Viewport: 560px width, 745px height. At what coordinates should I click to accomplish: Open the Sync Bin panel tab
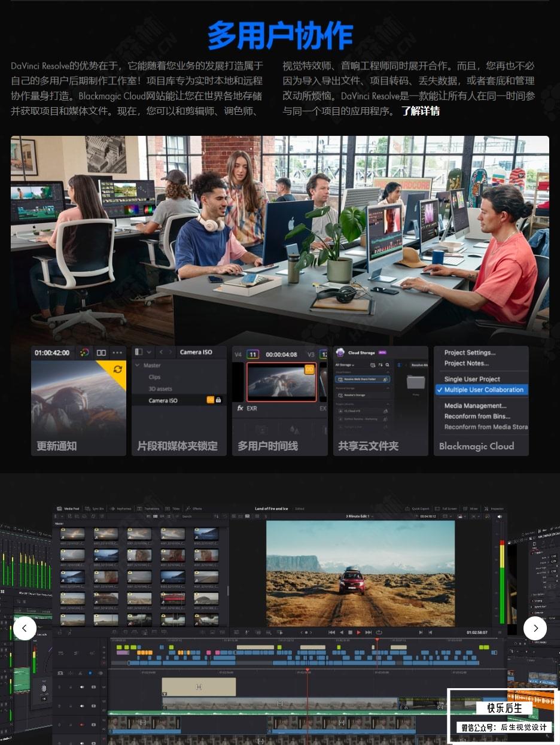coord(95,509)
